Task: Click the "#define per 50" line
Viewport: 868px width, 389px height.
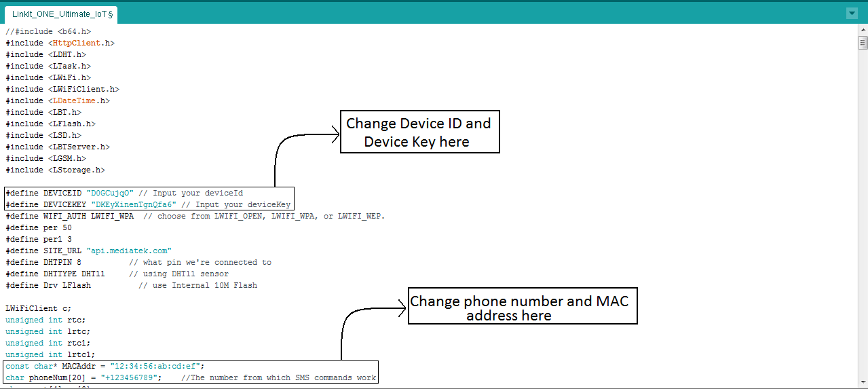Action: coord(38,227)
